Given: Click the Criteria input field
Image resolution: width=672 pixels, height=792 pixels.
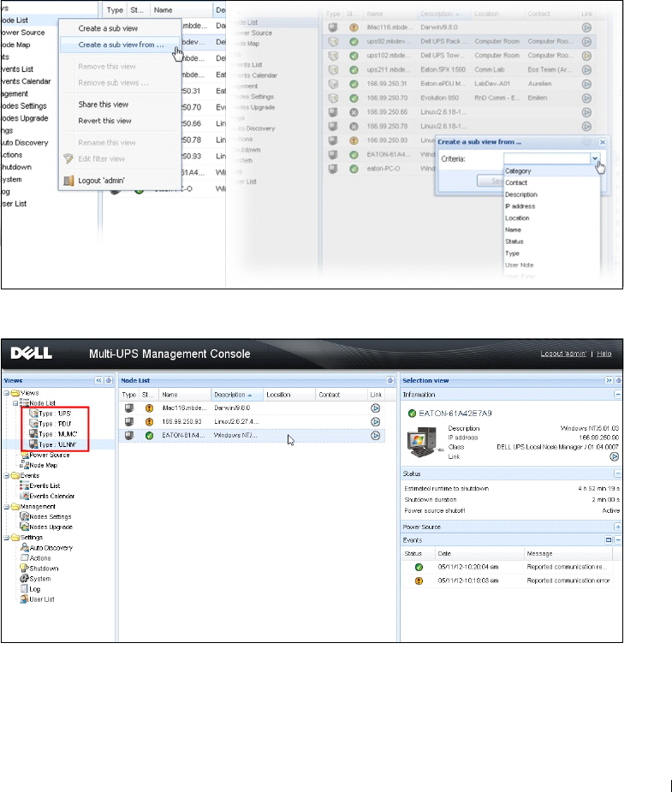Looking at the screenshot, I should coord(547,158).
